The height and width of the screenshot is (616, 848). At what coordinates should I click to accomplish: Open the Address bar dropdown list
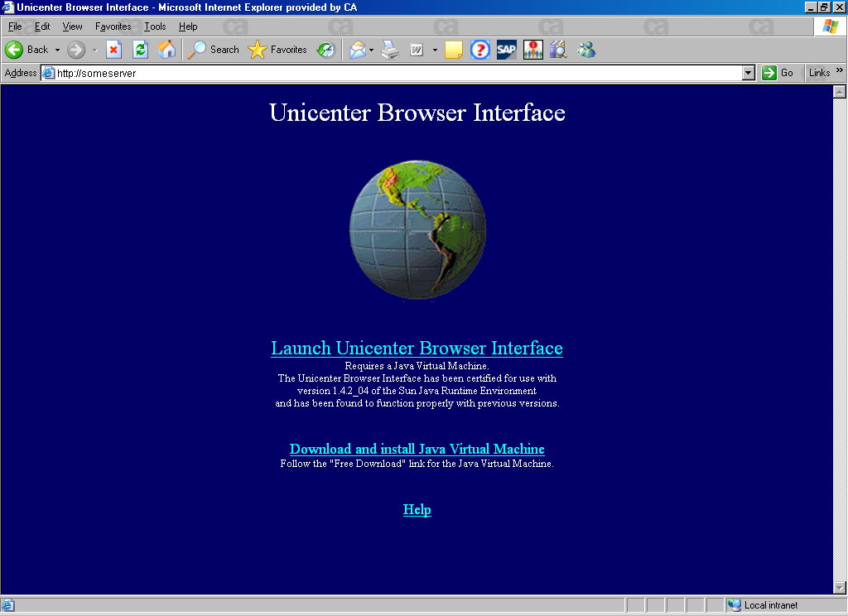tap(749, 73)
